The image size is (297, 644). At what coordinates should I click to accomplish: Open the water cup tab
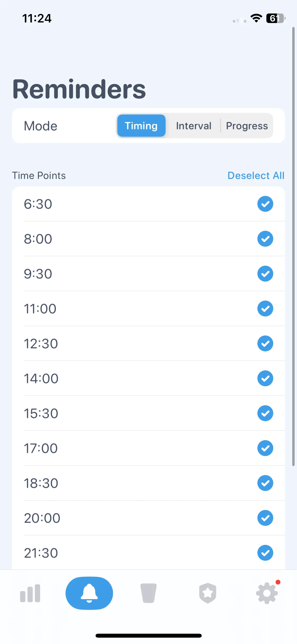[x=148, y=593]
